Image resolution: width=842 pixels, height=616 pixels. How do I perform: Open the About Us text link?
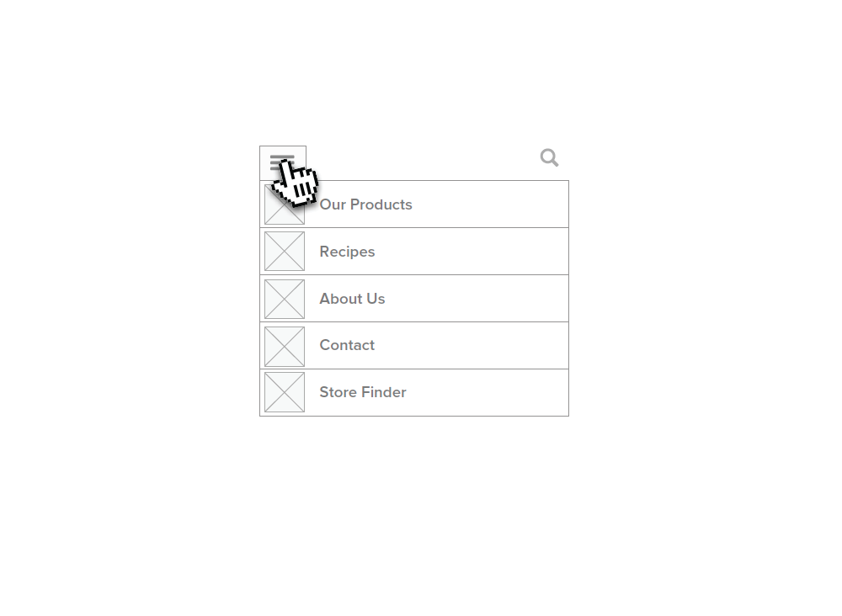coord(352,299)
